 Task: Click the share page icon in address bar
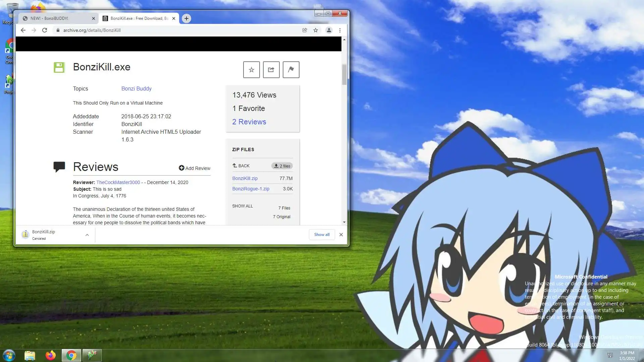(305, 30)
